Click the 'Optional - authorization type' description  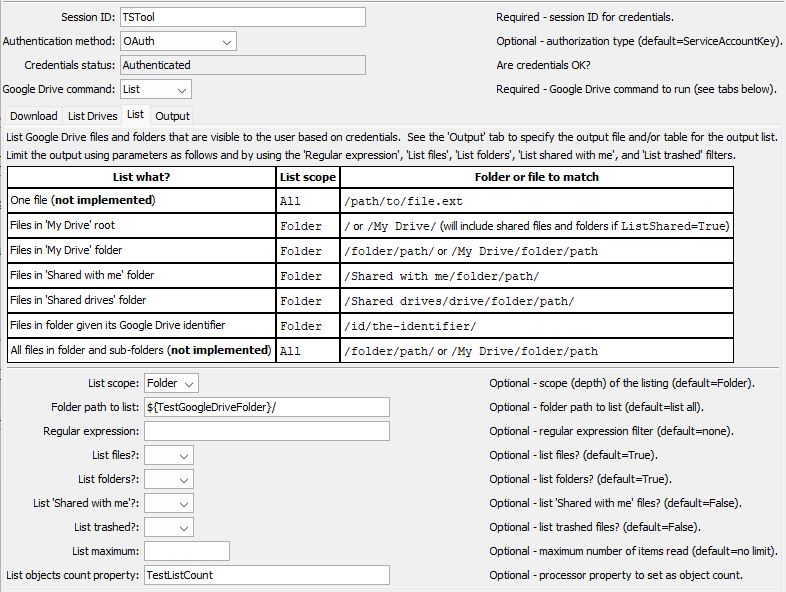[639, 41]
